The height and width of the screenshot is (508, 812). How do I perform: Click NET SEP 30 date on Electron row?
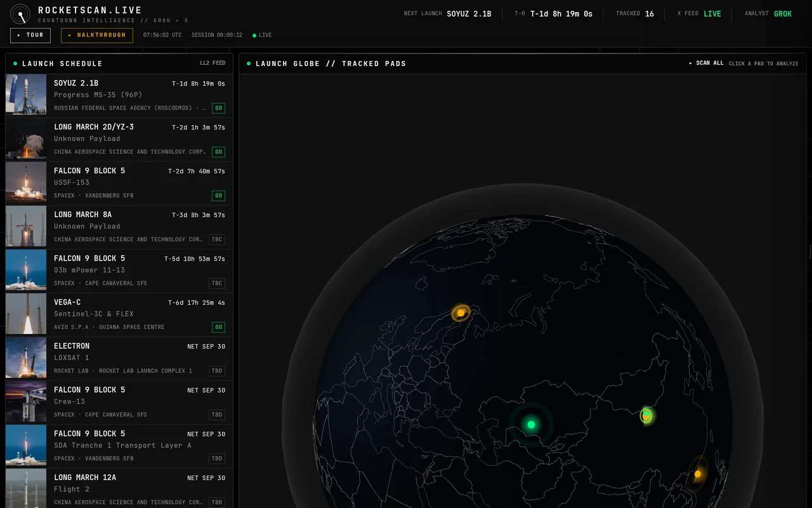(x=206, y=347)
